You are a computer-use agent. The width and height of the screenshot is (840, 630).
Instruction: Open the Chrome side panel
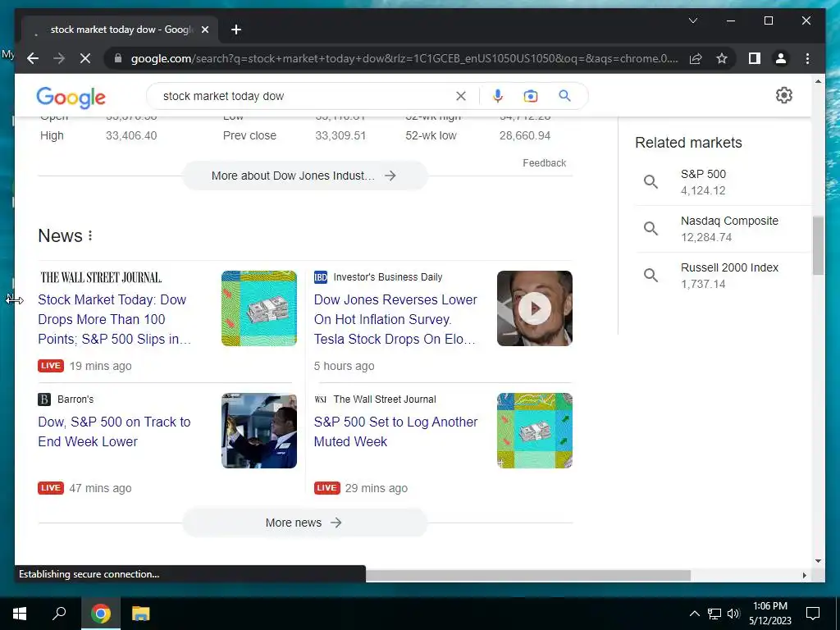(x=755, y=58)
